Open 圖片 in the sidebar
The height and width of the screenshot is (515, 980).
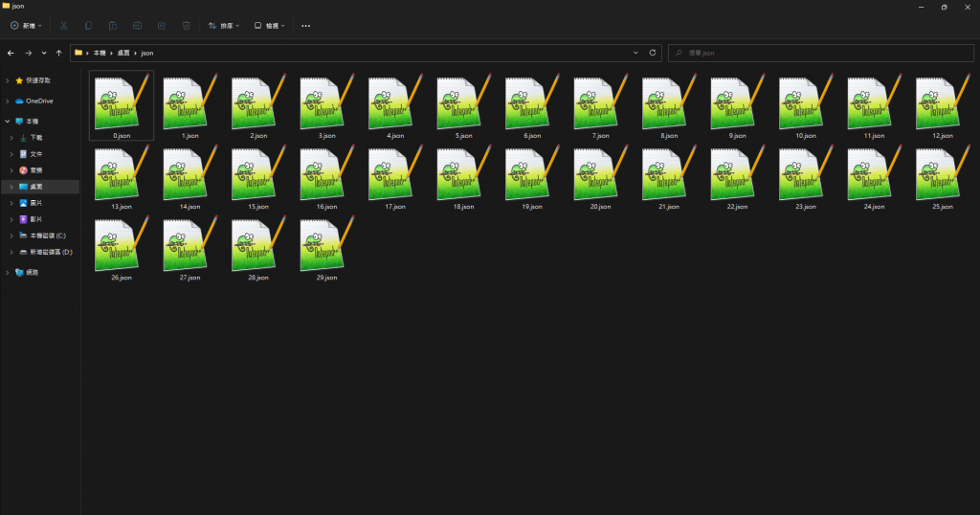[36, 203]
